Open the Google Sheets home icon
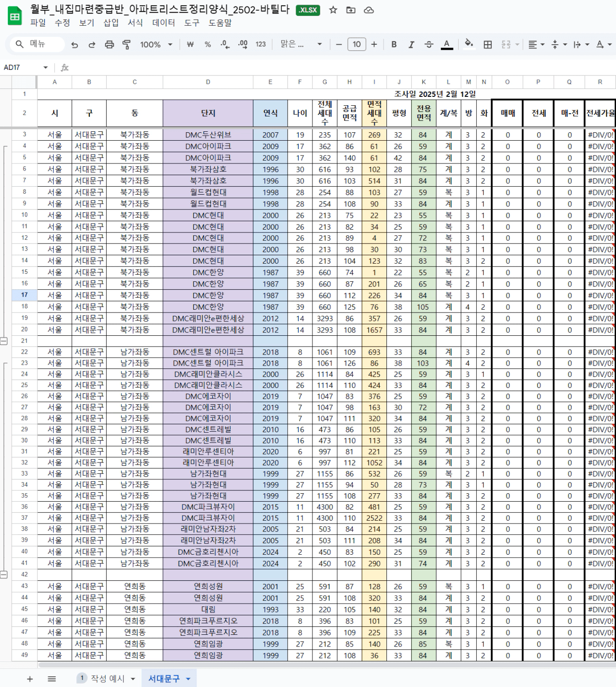This screenshot has width=616, height=687. click(14, 16)
